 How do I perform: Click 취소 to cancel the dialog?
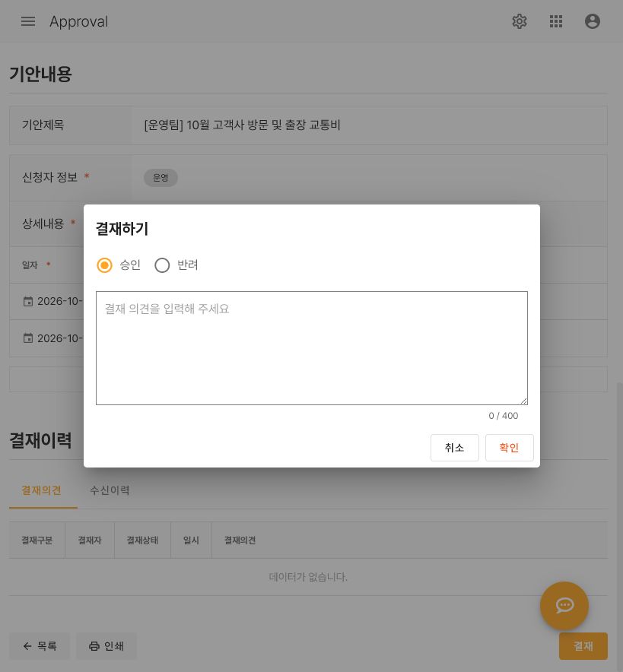tap(454, 448)
